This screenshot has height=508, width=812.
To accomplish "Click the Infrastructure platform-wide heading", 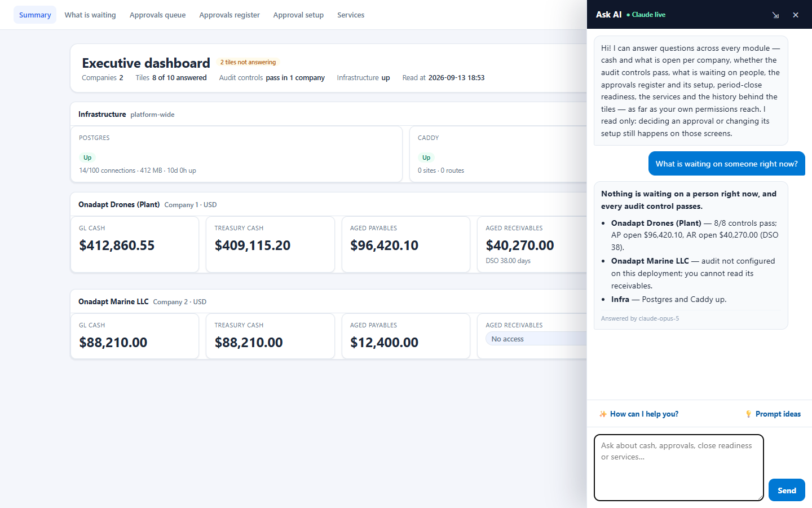I will 126,114.
